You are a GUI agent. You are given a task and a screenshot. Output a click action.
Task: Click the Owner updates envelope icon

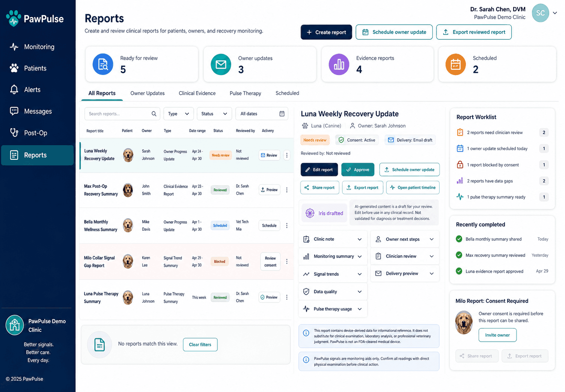221,65
